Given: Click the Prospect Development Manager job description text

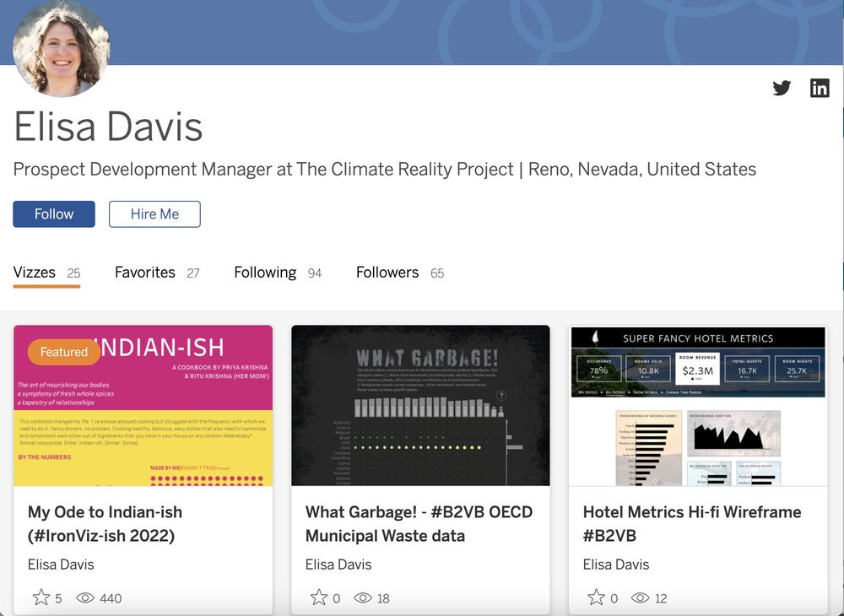Looking at the screenshot, I should (x=384, y=170).
